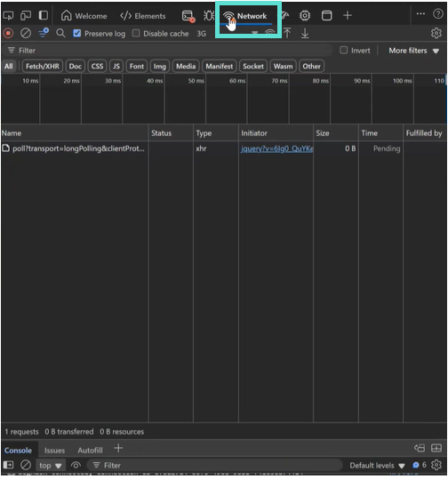
Task: Export HAR file with down arrow
Action: 305,33
